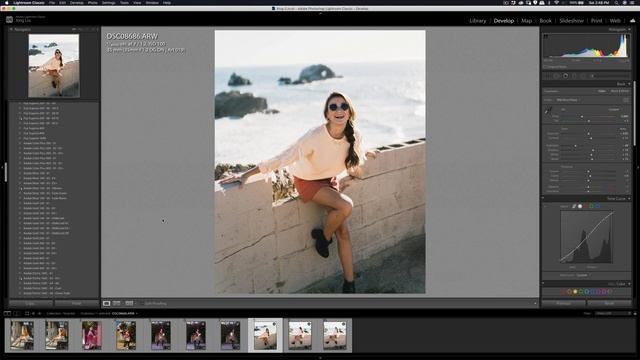Screen dimensions: 640x360
Task: Select the parametric curve icon
Action: pos(574,206)
